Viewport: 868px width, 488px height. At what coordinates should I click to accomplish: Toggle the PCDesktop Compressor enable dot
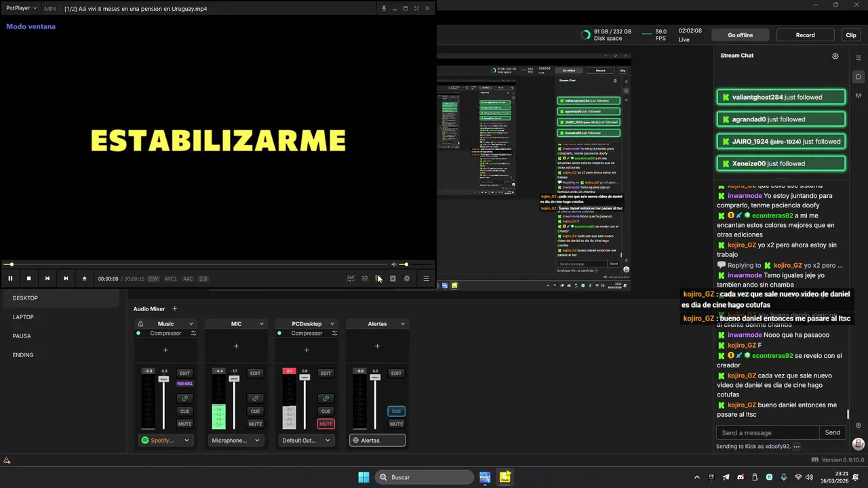pos(279,333)
